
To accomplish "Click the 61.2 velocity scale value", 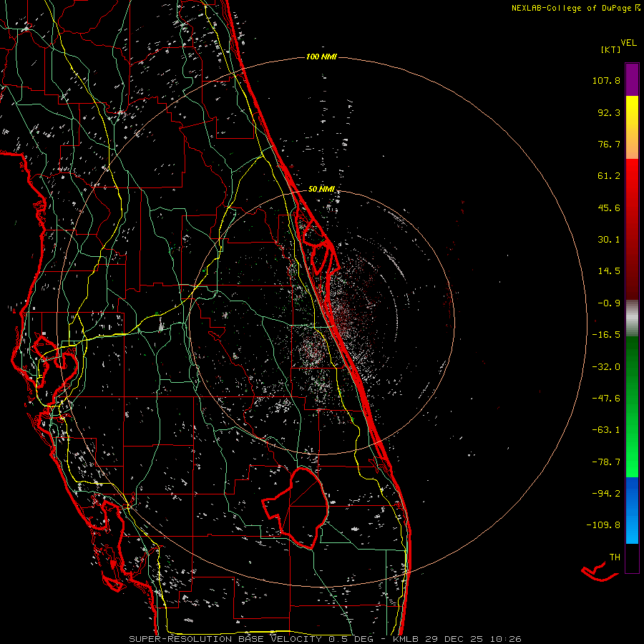I will 609,176.
